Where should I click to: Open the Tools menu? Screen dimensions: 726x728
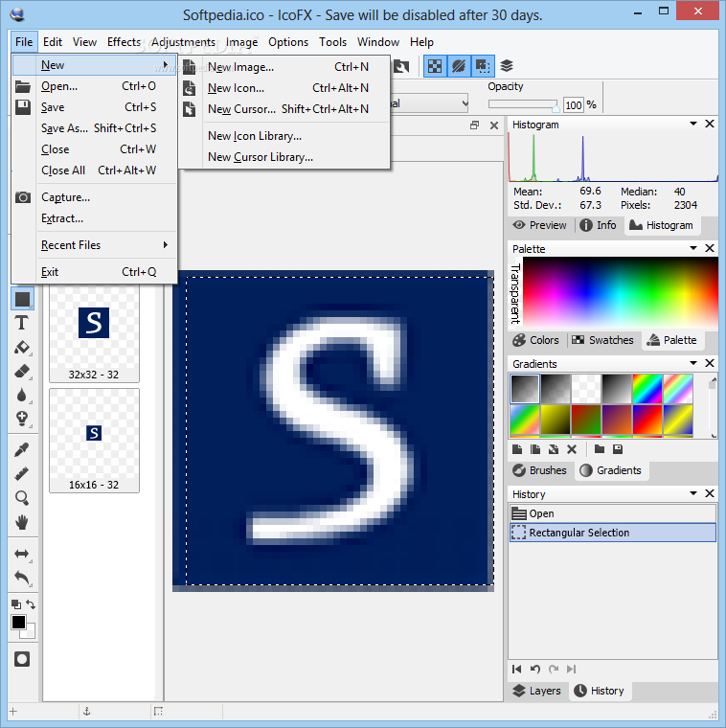[x=332, y=42]
